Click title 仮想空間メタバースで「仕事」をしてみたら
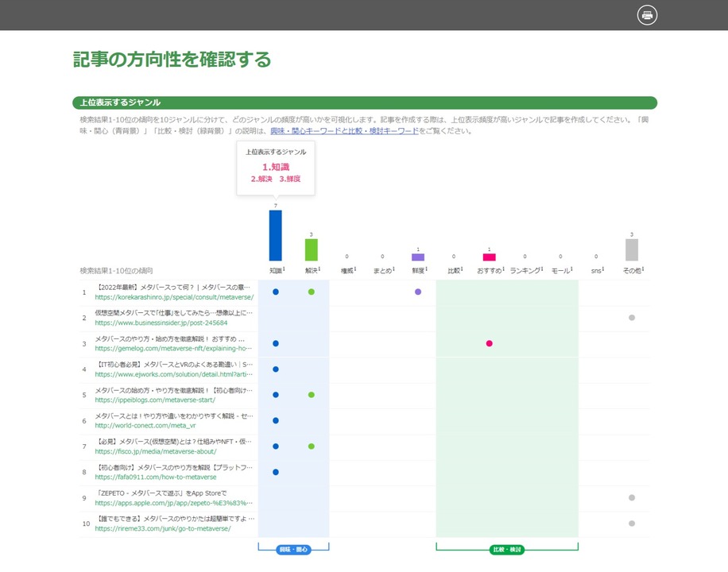 pos(173,313)
